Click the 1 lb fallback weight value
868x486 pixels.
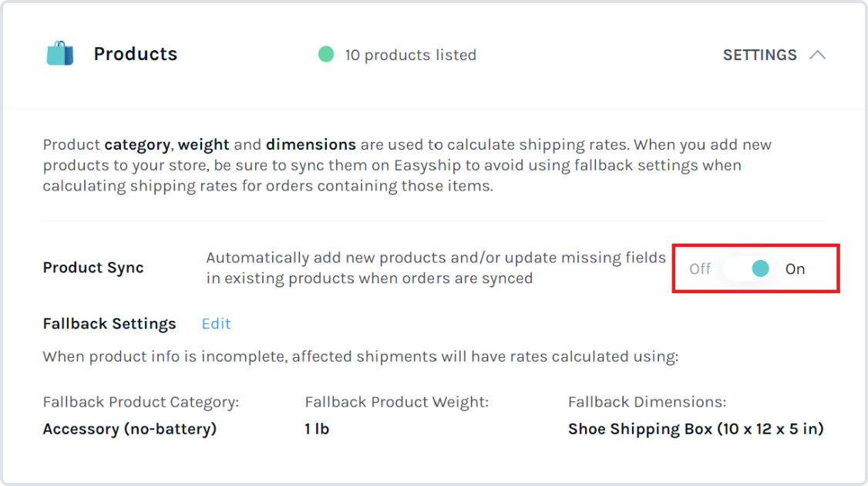(x=317, y=429)
